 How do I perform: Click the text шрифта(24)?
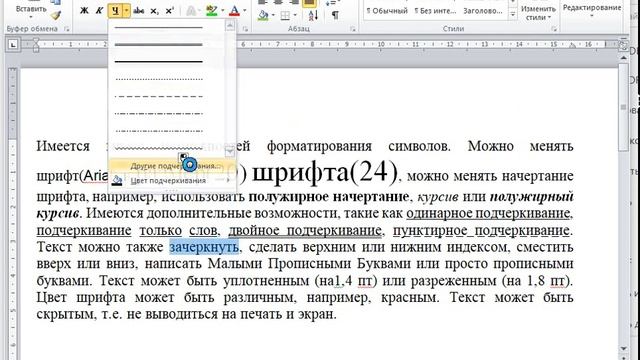pos(325,171)
